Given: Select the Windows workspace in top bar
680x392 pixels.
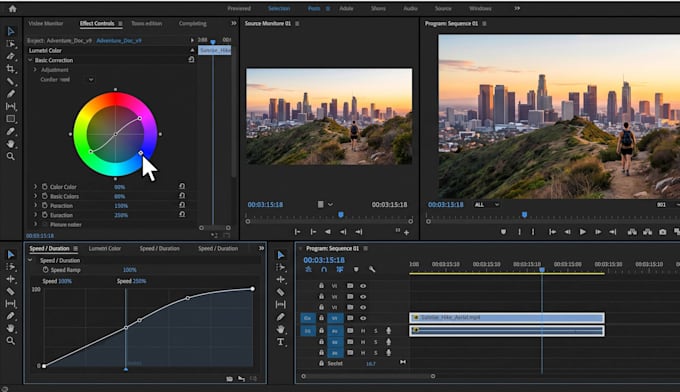Looking at the screenshot, I should [480, 8].
